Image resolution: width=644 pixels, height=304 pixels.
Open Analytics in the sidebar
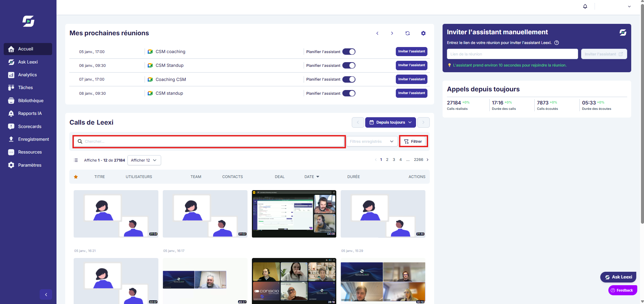point(28,75)
